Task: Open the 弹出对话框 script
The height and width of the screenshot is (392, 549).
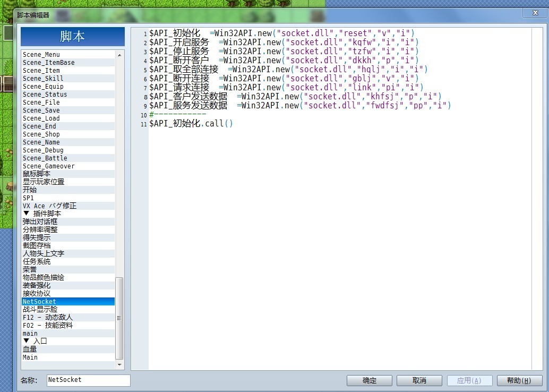Action: pos(68,221)
